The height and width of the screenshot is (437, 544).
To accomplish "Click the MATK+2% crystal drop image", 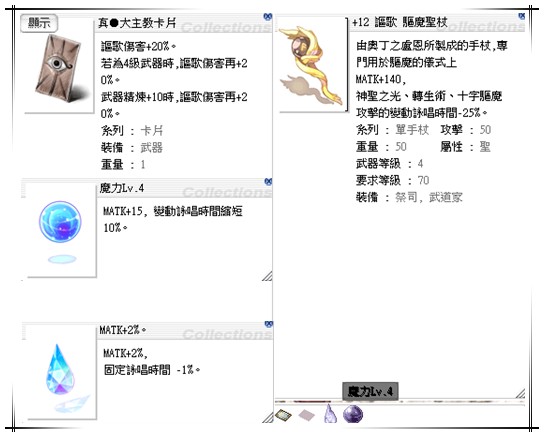I will point(60,369).
